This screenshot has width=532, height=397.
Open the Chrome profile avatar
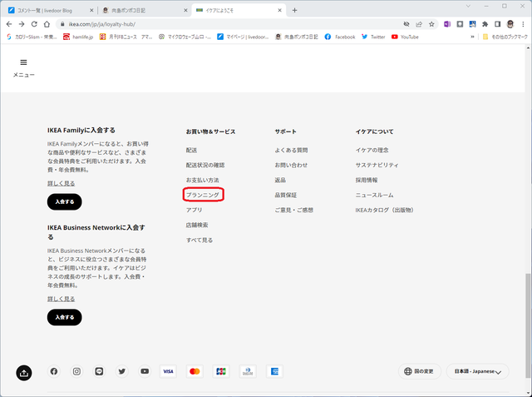tap(510, 24)
